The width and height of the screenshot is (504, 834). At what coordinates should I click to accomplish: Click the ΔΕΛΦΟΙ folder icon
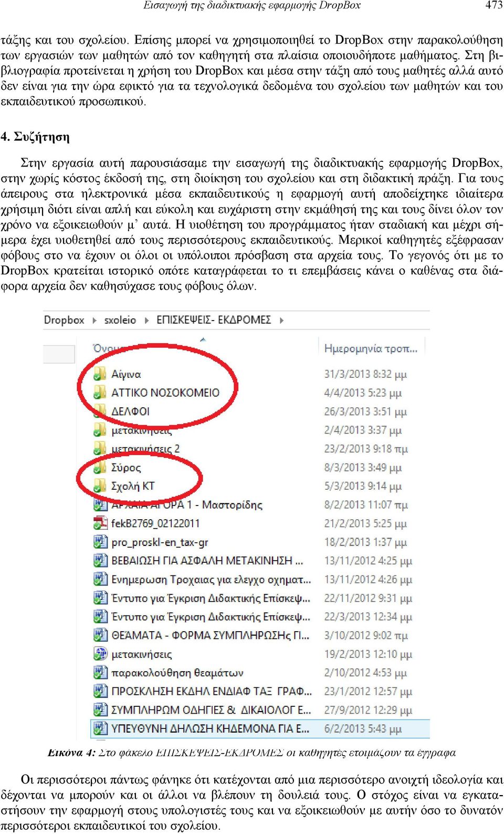tap(100, 411)
